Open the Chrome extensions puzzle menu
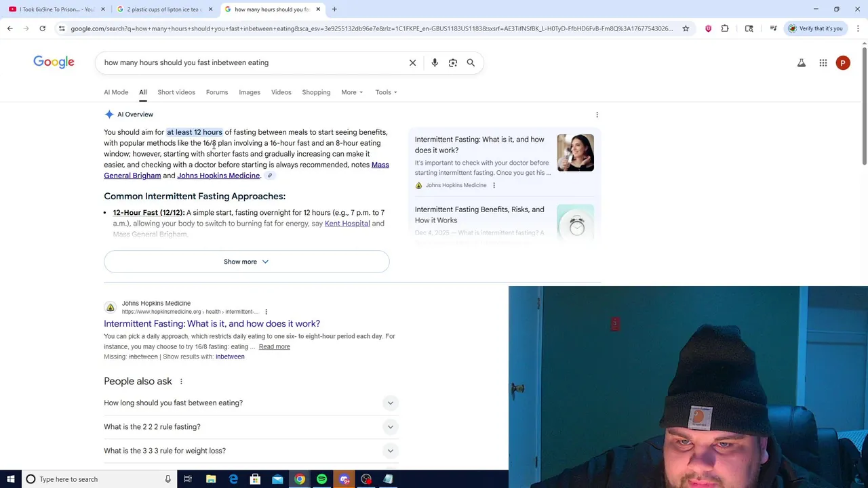The height and width of the screenshot is (488, 868). coord(725,28)
